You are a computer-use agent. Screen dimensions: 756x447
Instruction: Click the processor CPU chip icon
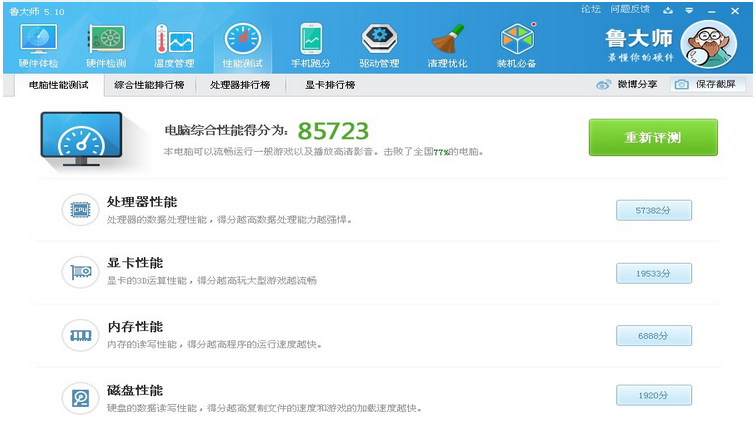click(81, 210)
